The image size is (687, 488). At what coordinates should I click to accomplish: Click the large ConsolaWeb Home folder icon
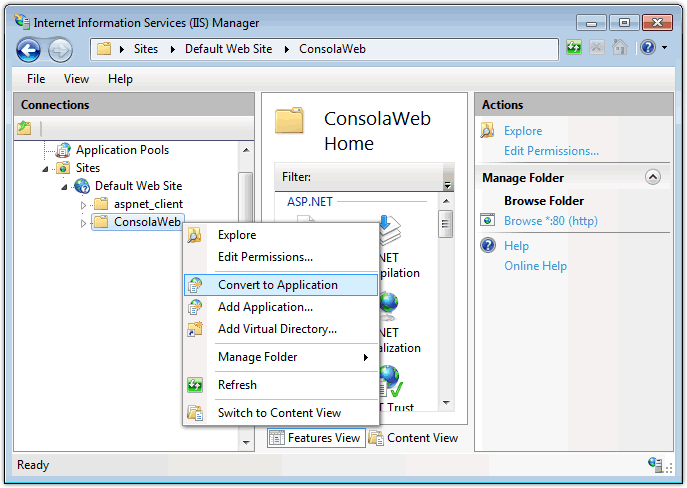coord(289,120)
